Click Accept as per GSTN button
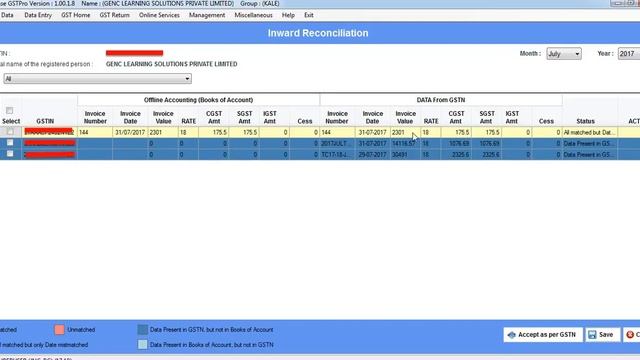 tap(542, 335)
